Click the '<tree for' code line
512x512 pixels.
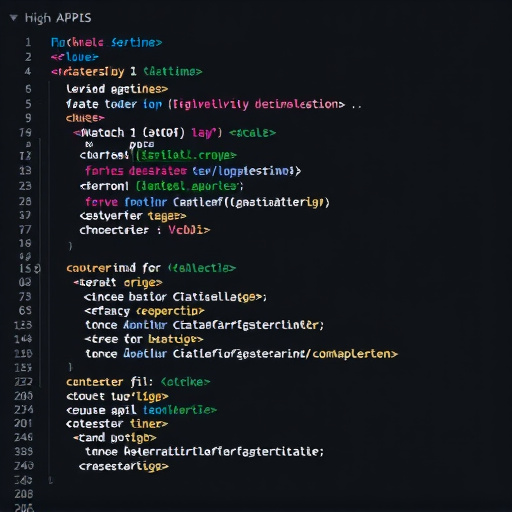(x=144, y=339)
